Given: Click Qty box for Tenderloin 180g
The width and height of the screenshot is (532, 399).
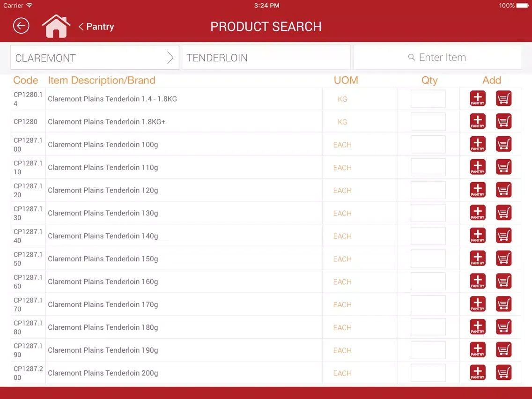Looking at the screenshot, I should point(428,327).
